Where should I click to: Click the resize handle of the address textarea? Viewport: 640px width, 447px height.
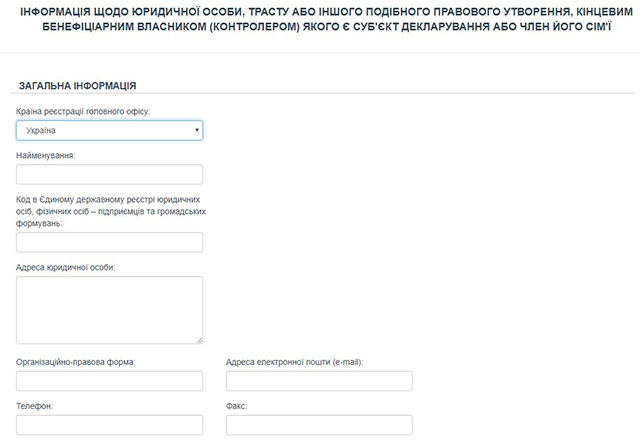[x=198, y=339]
